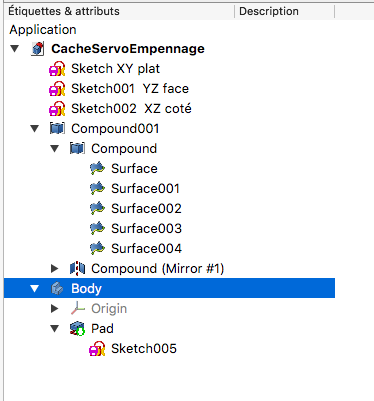Image resolution: width=374 pixels, height=401 pixels.
Task: Click the Surface002 surface icon
Action: pos(97,209)
